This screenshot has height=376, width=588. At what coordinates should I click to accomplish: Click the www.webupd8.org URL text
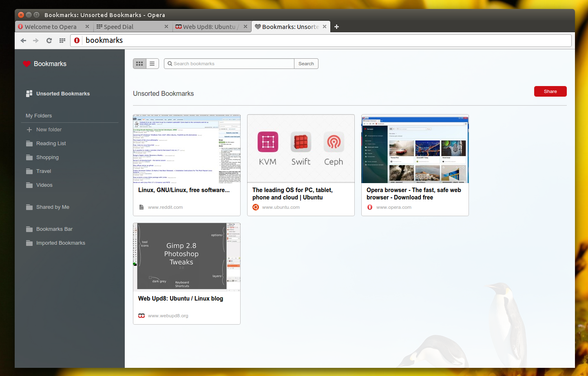(168, 316)
